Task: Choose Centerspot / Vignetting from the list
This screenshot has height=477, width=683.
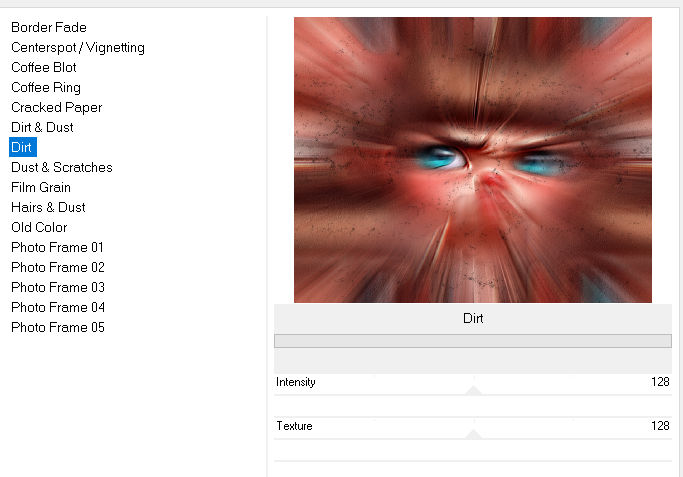Action: coord(78,47)
